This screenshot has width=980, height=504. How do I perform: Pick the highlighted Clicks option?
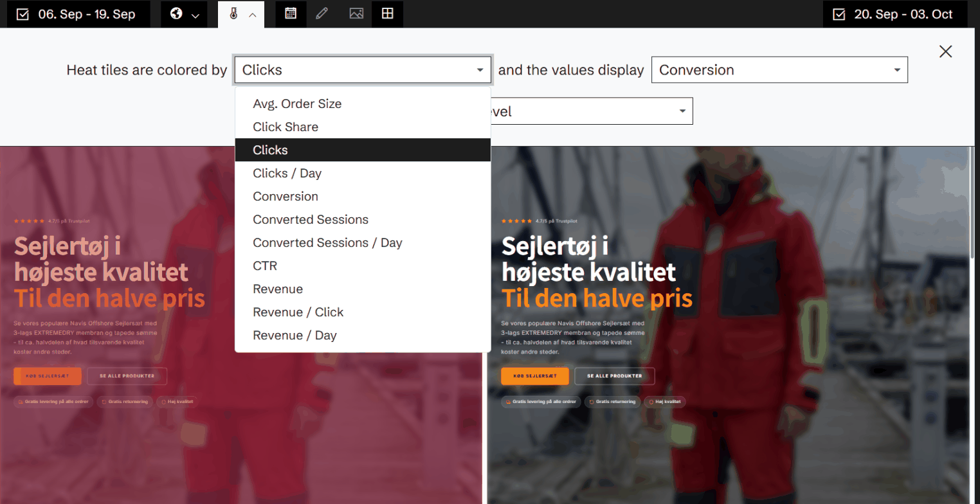pos(363,150)
